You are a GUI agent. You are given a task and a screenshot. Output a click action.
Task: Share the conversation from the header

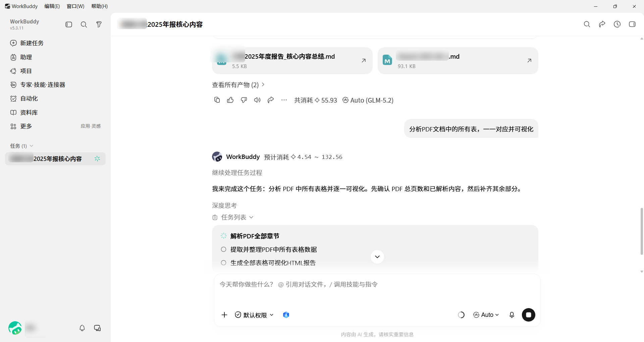[x=602, y=24]
